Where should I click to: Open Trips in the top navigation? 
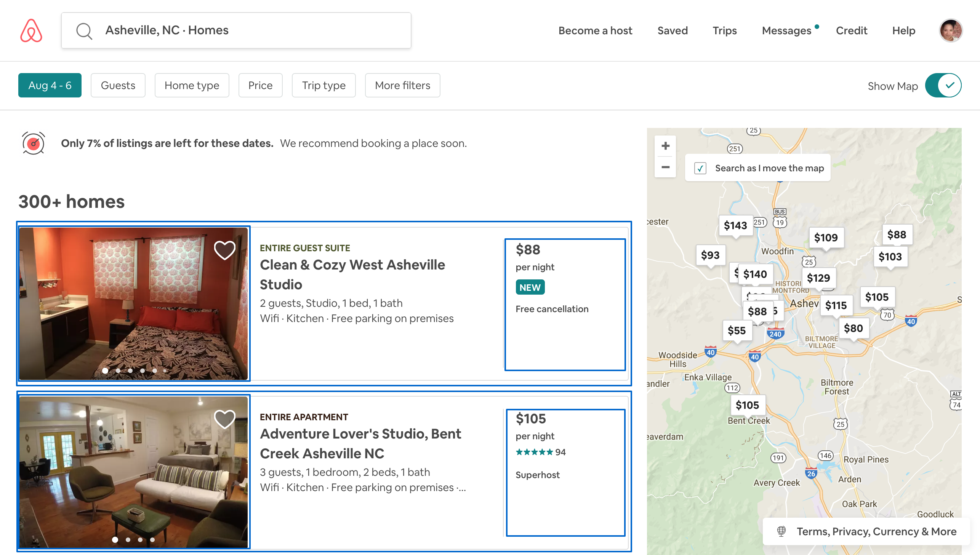(x=724, y=30)
